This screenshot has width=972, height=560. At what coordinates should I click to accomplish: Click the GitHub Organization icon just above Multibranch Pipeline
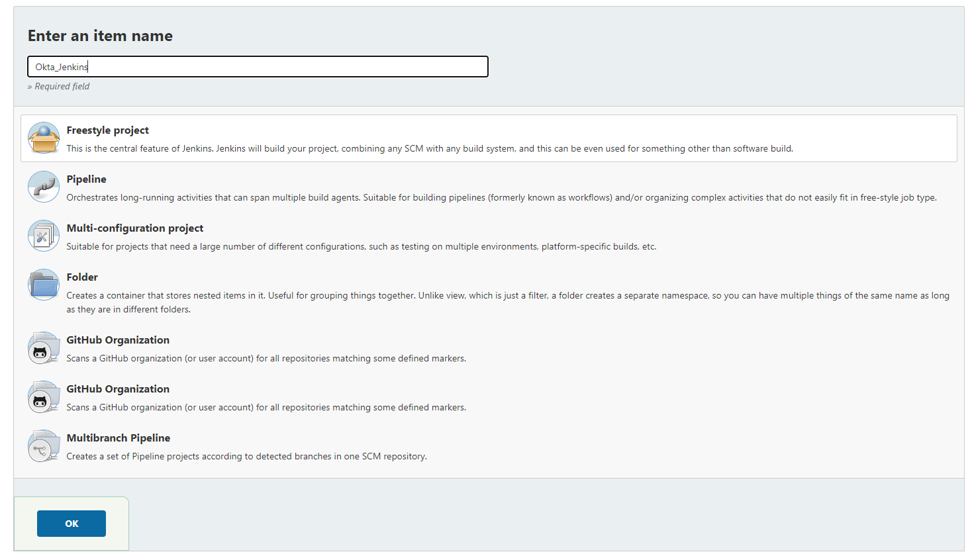click(44, 397)
